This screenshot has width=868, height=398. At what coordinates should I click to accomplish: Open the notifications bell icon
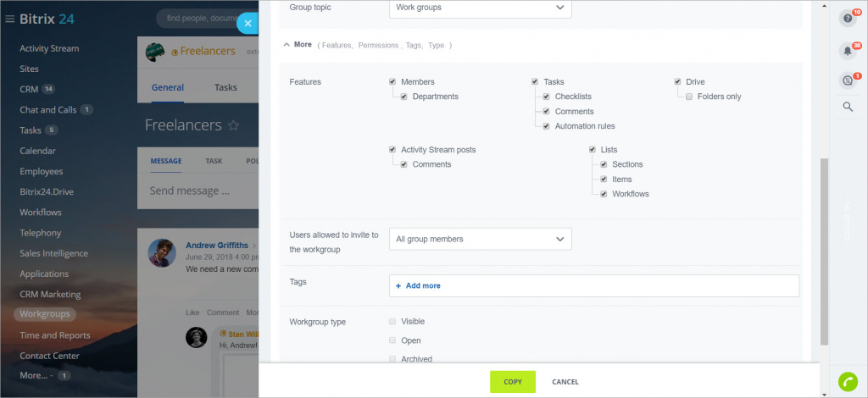848,51
